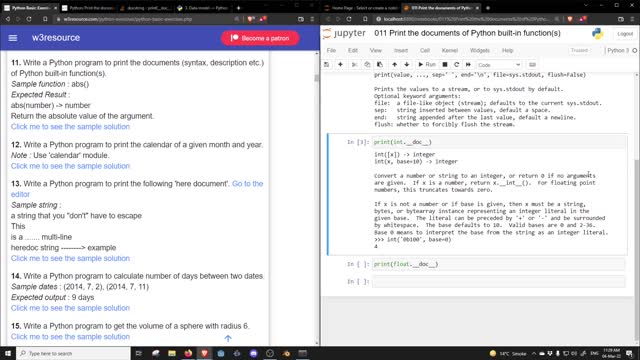Open a new tab in the left browser
Screen dimensions: 640x360
[238, 8]
